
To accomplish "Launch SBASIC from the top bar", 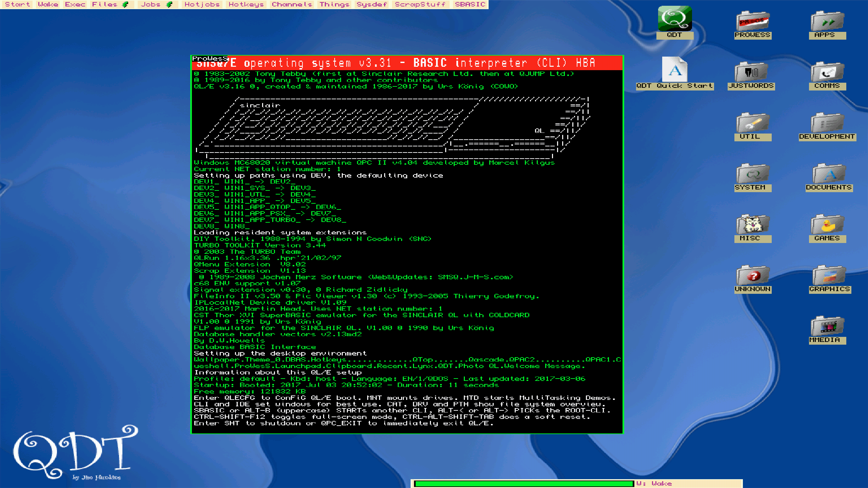I will coord(470,4).
